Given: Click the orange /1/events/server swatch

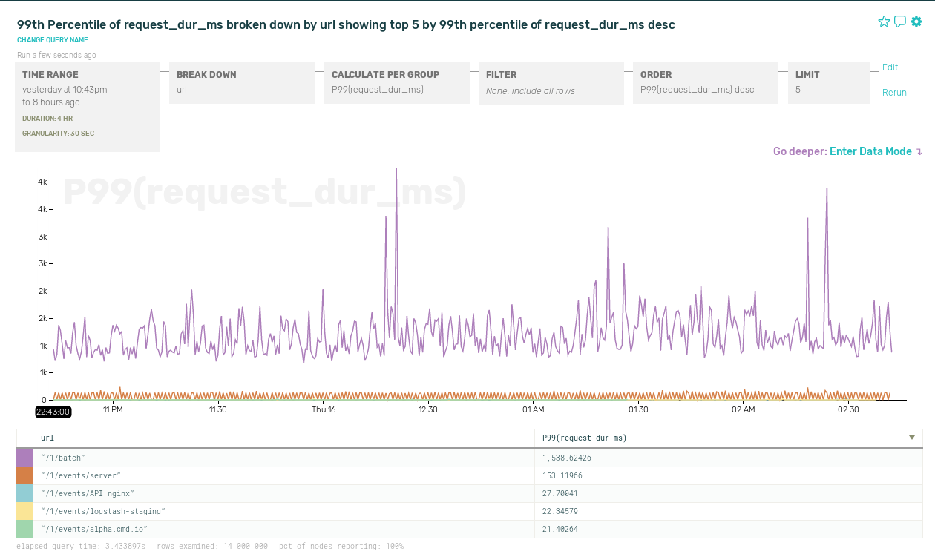Looking at the screenshot, I should click(x=24, y=475).
